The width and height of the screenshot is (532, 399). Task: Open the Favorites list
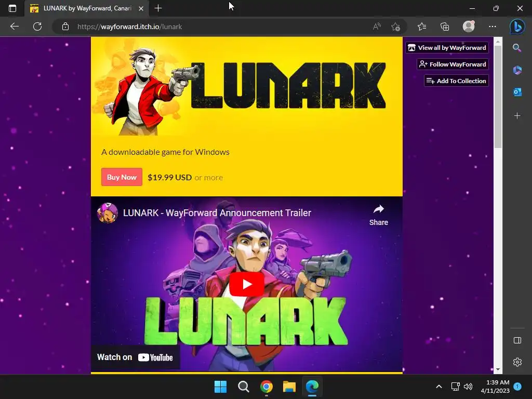click(422, 26)
